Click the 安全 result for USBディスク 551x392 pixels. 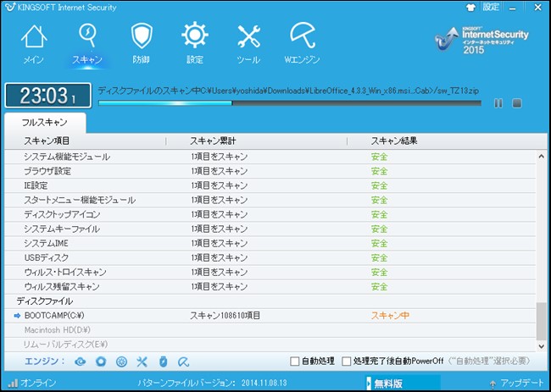tap(379, 257)
